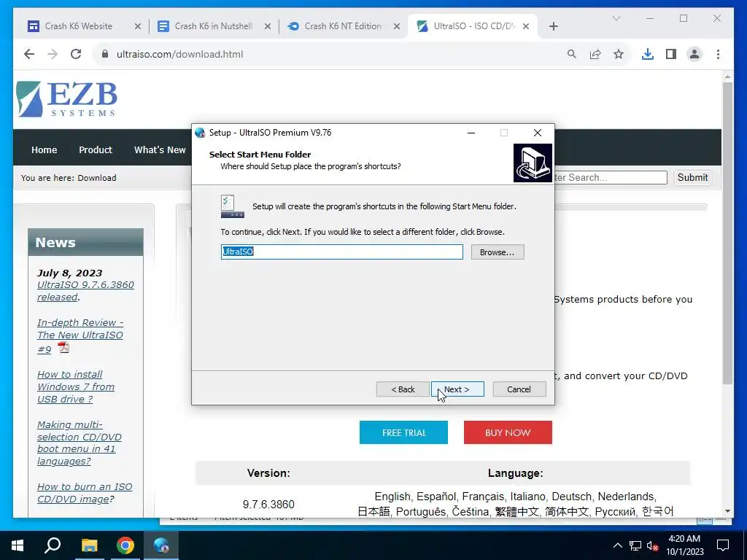Open the Chrome profile avatar icon
Image resolution: width=747 pixels, height=560 pixels.
[694, 54]
